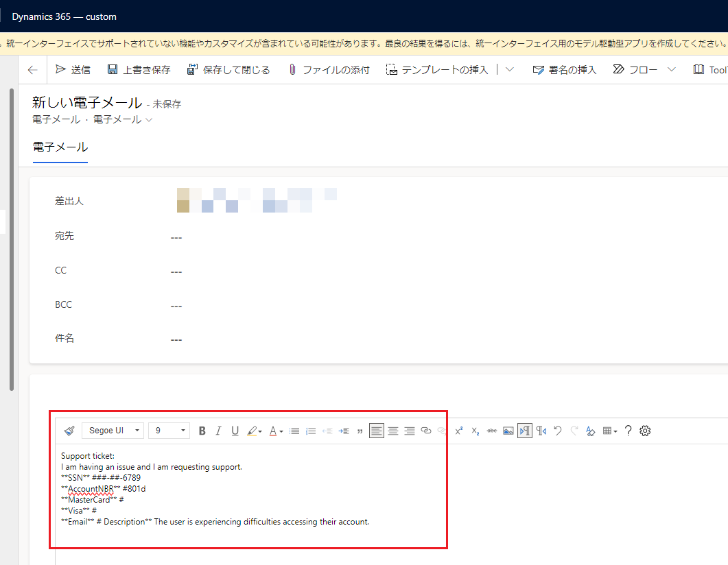Open the insert table dropdown
This screenshot has height=565, width=728.
tap(609, 431)
